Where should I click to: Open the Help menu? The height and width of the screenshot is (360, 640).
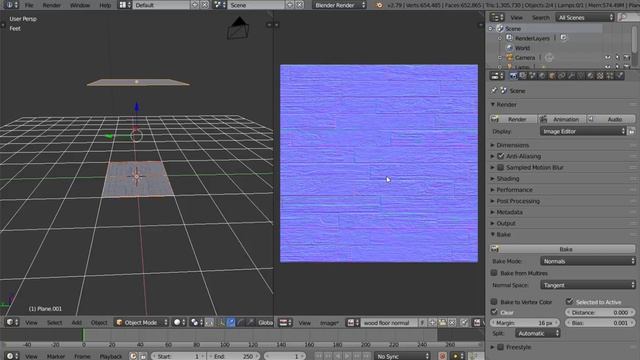click(x=105, y=5)
